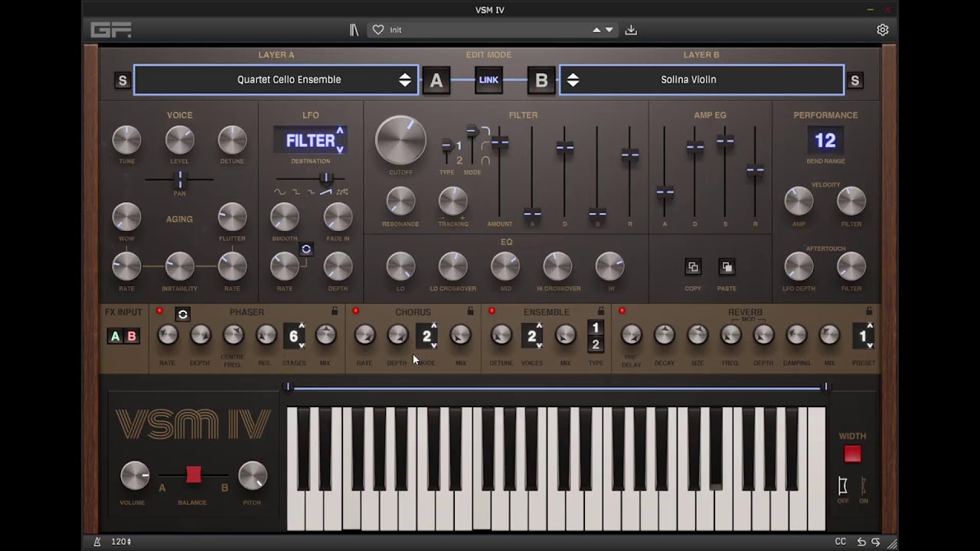
Task: Click the redo arrow in status bar
Action: [x=876, y=542]
